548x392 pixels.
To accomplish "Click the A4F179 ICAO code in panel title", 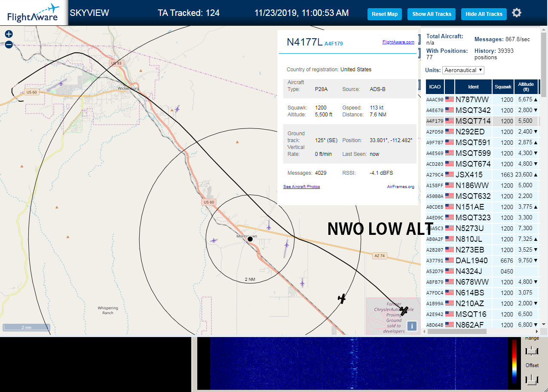I will [x=334, y=43].
